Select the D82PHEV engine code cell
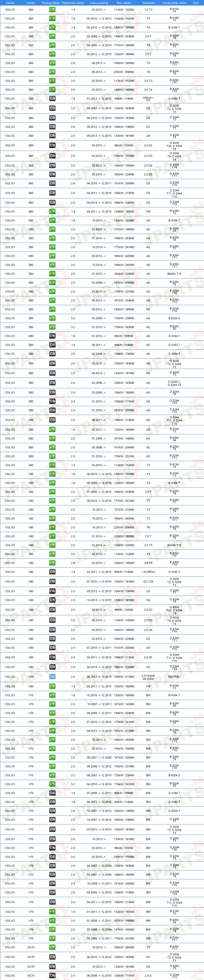204x980 pixels. (x=174, y=676)
